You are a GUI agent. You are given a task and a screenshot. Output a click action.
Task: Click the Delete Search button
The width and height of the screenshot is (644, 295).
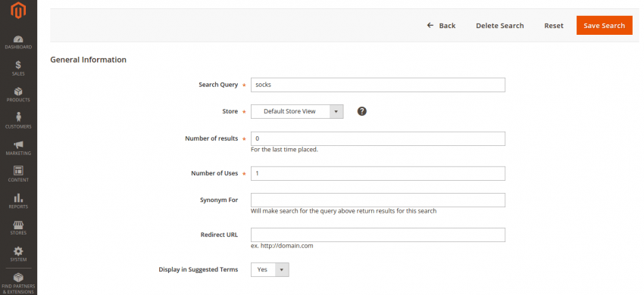(x=500, y=26)
